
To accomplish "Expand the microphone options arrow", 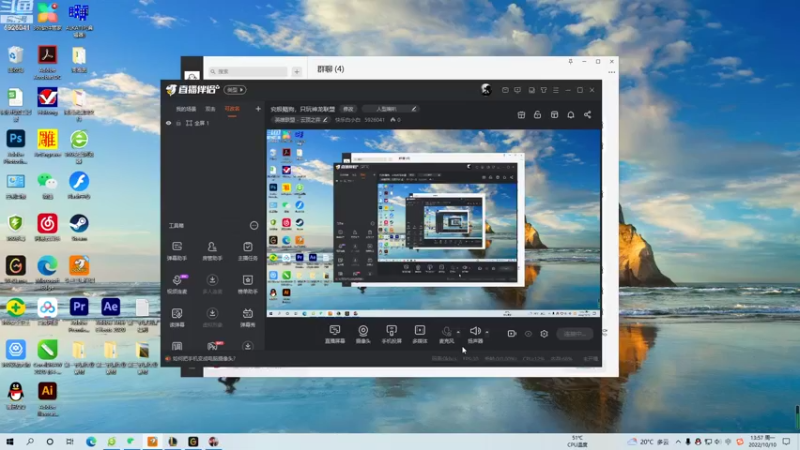I will (x=458, y=332).
